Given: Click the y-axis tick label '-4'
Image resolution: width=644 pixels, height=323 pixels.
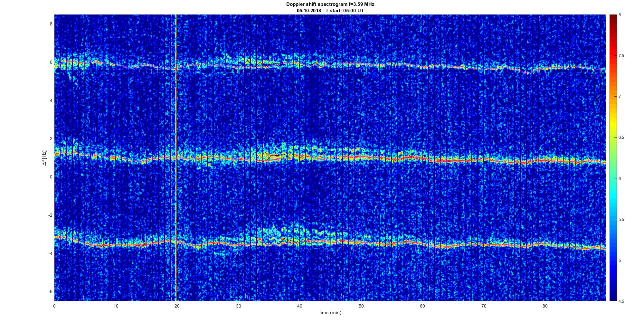Looking at the screenshot, I should pyautogui.click(x=50, y=253).
